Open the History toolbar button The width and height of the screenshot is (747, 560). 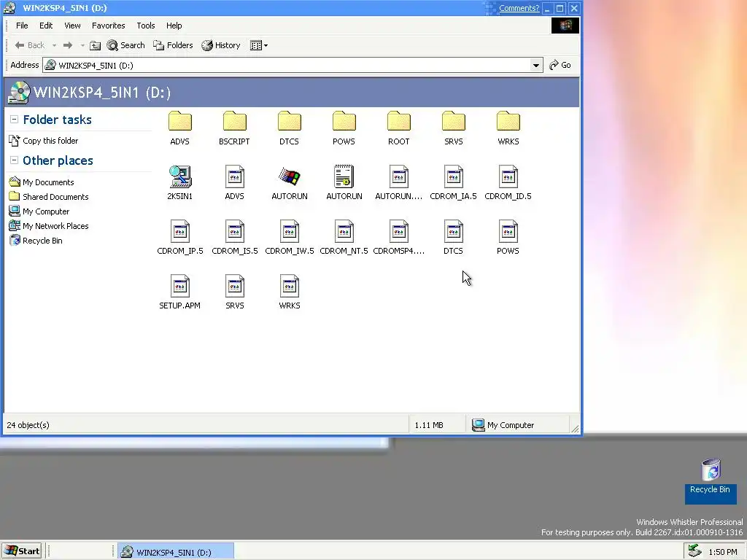[220, 45]
